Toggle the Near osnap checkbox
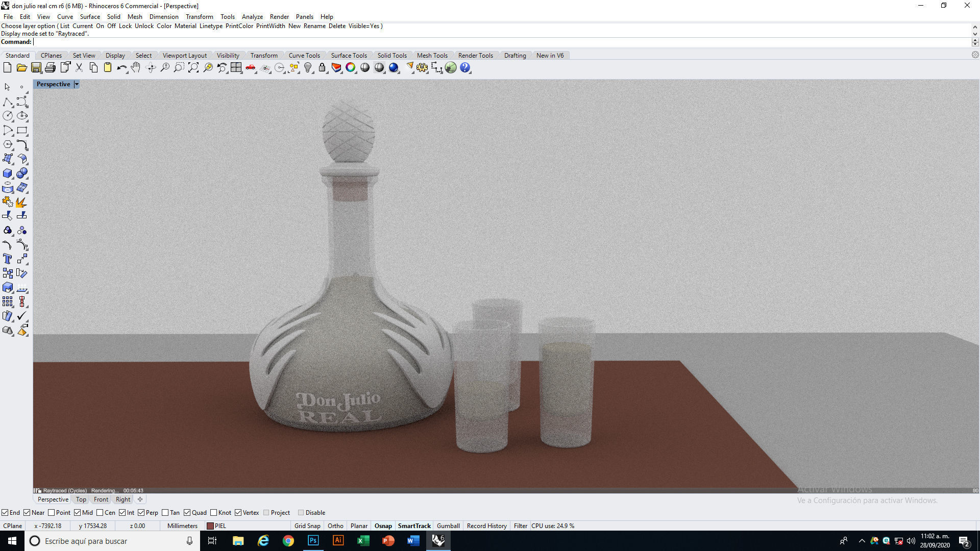The height and width of the screenshot is (551, 980). pyautogui.click(x=27, y=513)
